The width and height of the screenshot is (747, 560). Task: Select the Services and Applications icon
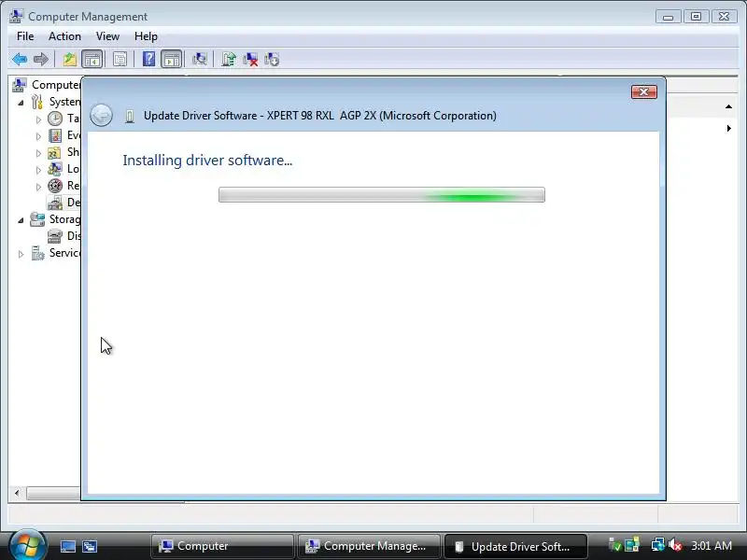pyautogui.click(x=37, y=253)
